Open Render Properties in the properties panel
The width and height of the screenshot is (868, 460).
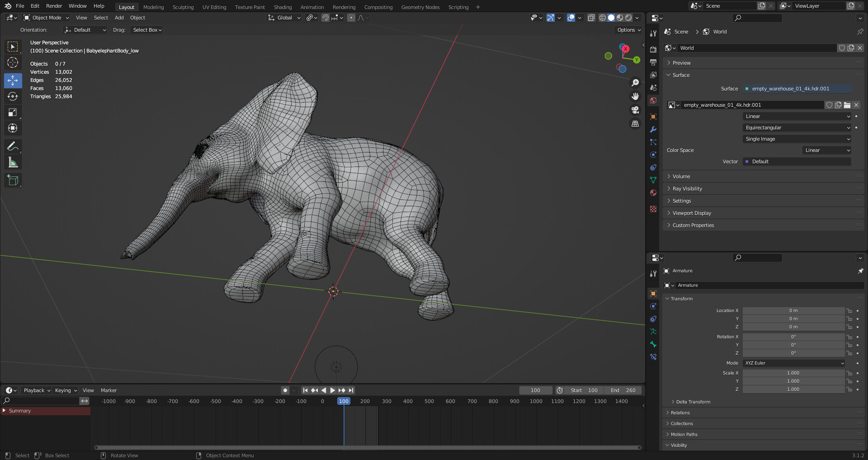(x=653, y=49)
